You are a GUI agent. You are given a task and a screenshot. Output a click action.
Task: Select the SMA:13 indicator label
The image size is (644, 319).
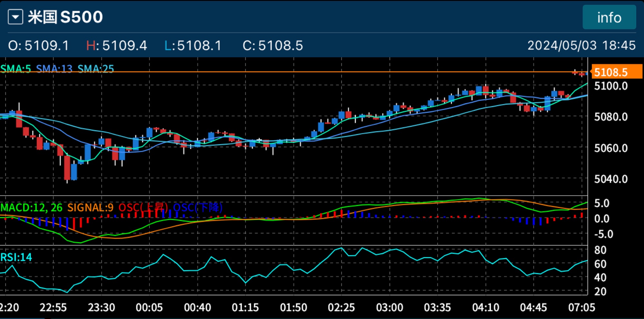(54, 69)
